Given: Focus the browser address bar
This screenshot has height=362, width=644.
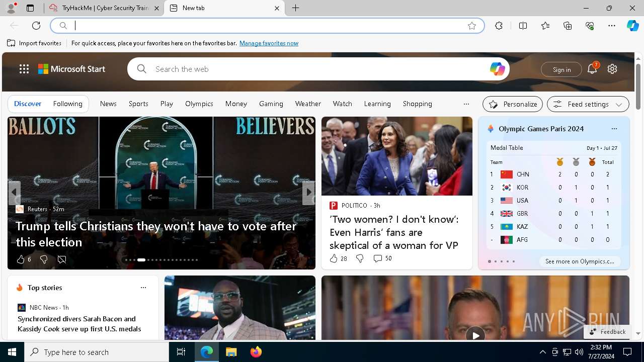Looking at the screenshot, I should [268, 26].
